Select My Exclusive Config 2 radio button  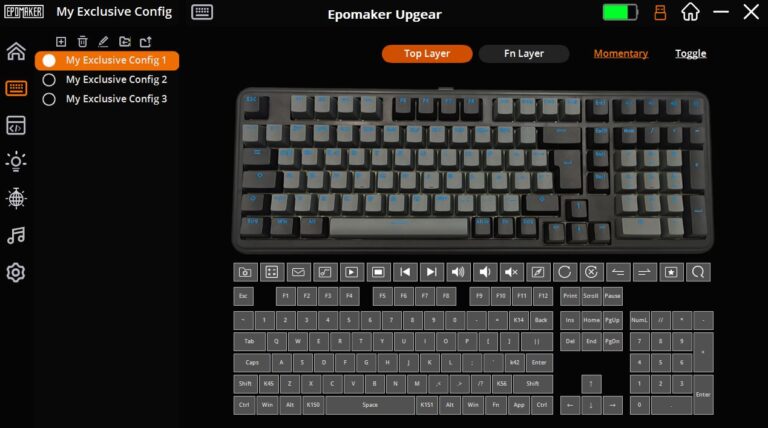(x=48, y=80)
